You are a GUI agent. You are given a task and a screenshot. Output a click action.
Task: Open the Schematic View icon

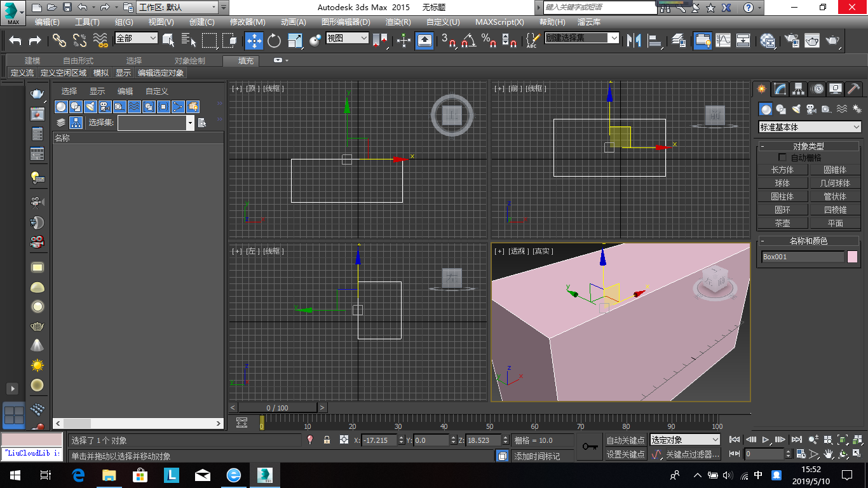click(x=743, y=41)
